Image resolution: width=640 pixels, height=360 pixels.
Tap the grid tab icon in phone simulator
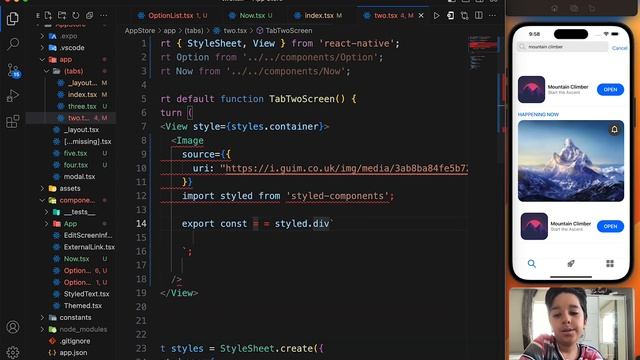pos(610,263)
